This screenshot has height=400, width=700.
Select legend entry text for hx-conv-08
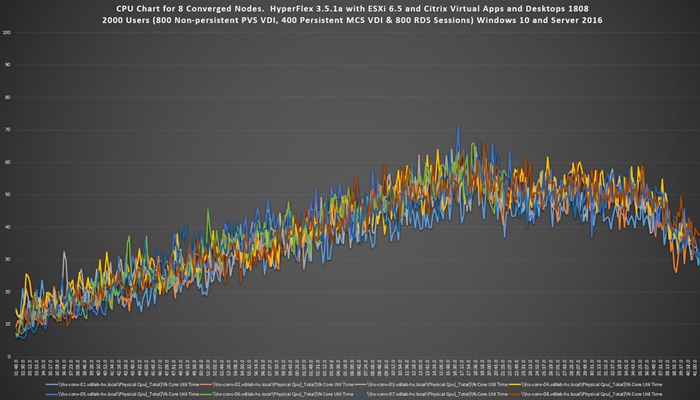click(x=592, y=394)
